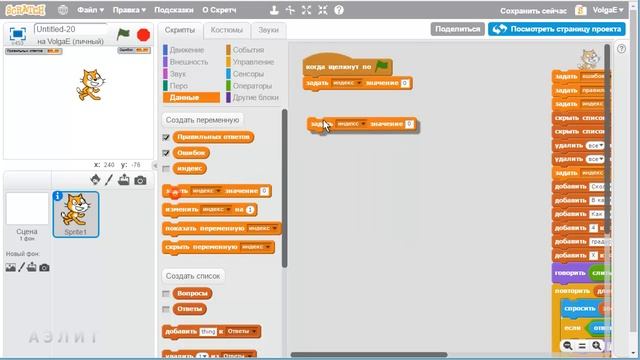The width and height of the screenshot is (640, 360).
Task: Toggle Вопросы list checkbox
Action: pyautogui.click(x=166, y=293)
